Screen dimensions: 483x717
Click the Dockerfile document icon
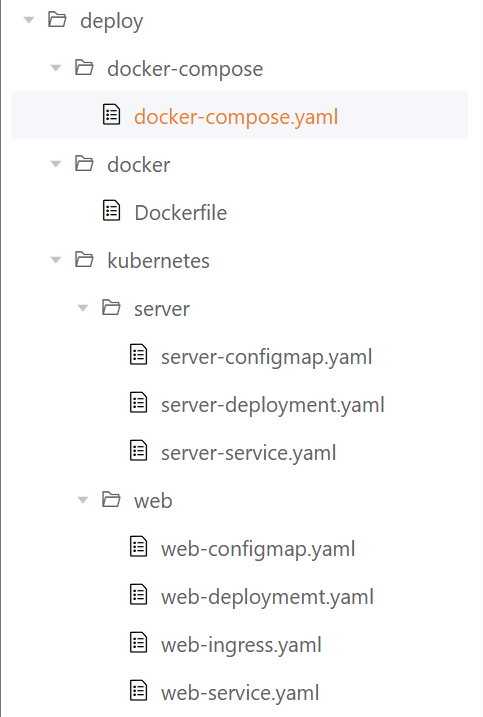[x=111, y=211]
